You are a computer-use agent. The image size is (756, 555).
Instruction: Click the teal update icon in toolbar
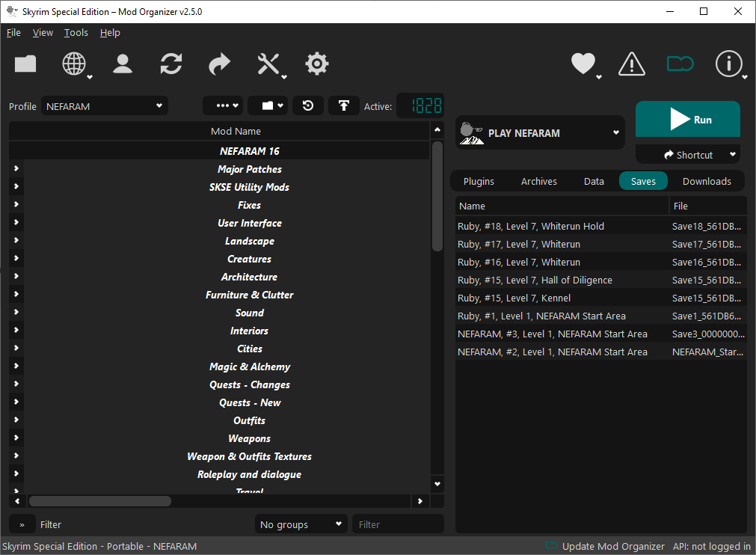click(680, 64)
